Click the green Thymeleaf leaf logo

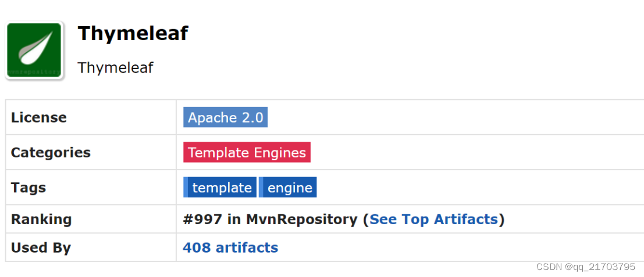[x=34, y=49]
